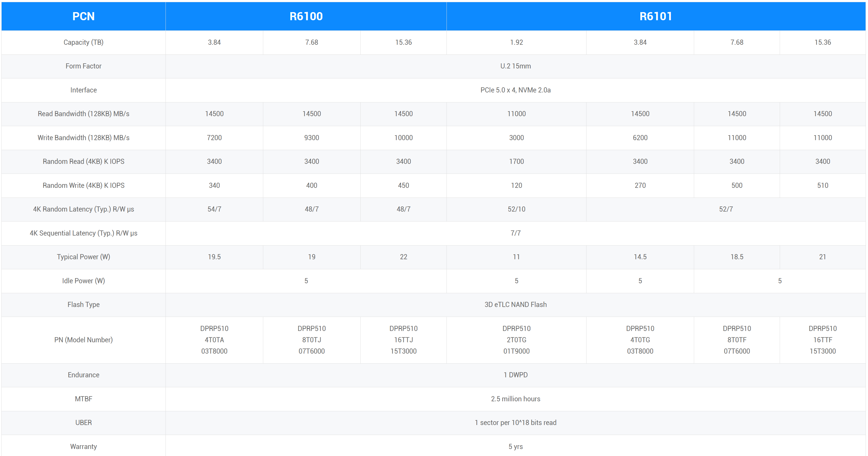Click the R6101 column header
This screenshot has width=868, height=456.
(x=656, y=16)
